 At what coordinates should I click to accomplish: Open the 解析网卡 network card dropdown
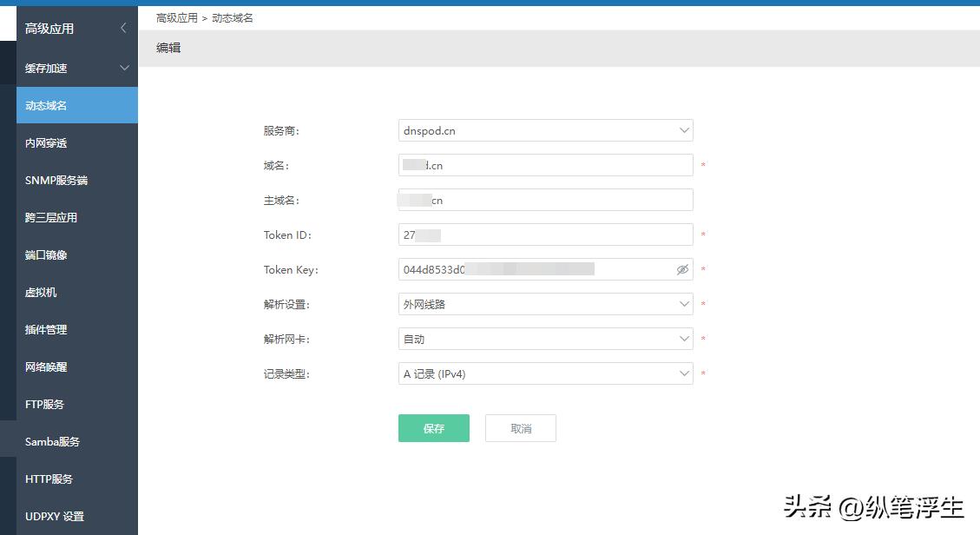click(x=545, y=339)
